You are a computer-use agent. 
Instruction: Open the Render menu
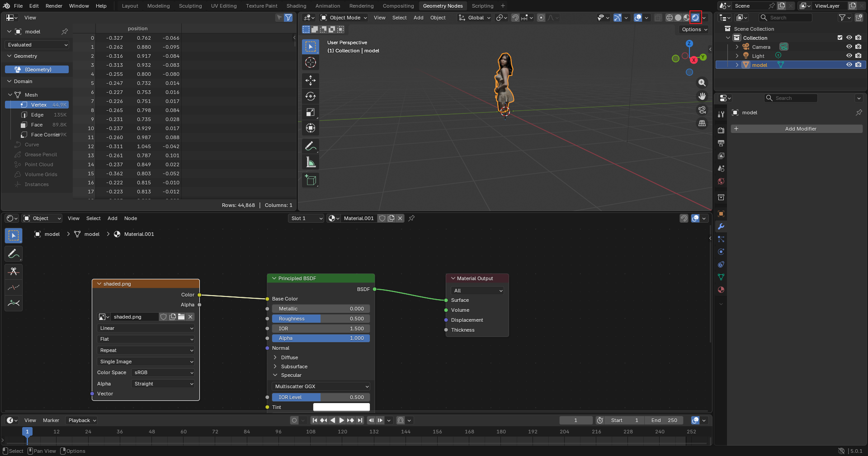pos(54,6)
